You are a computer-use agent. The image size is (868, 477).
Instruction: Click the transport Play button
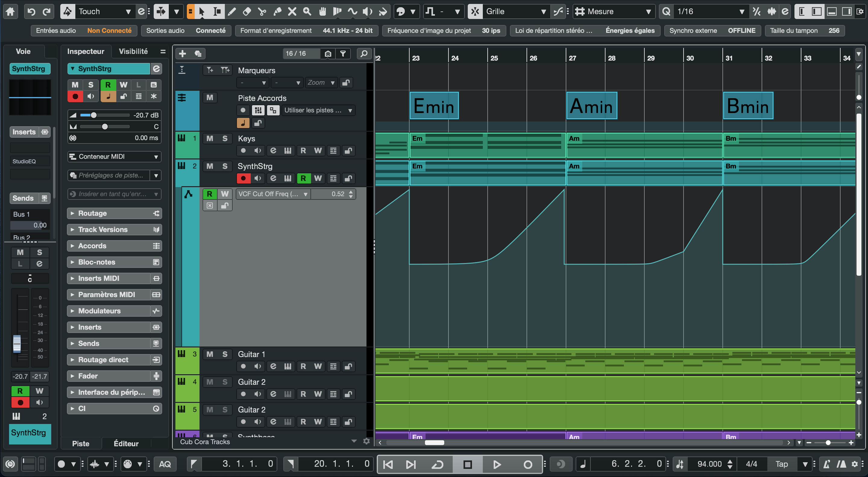pyautogui.click(x=497, y=464)
